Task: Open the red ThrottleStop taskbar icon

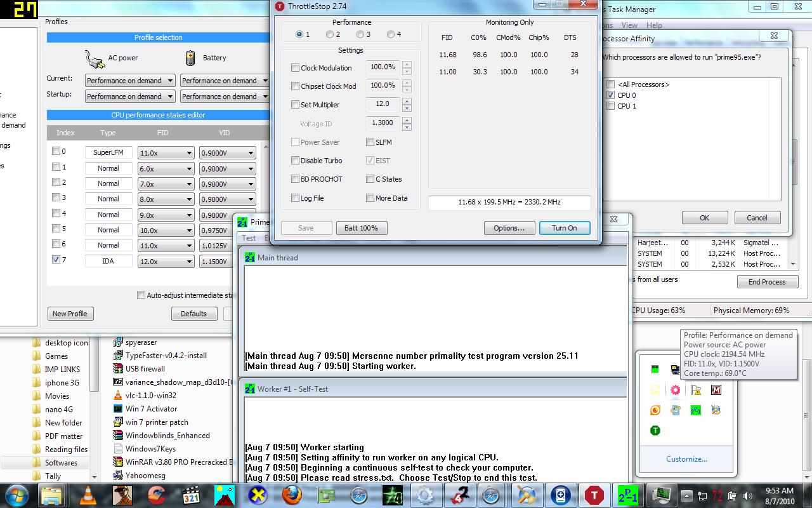Action: click(x=594, y=494)
